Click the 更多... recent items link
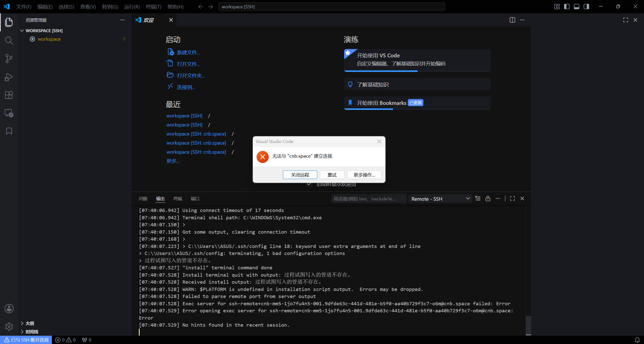The width and height of the screenshot is (644, 344). point(173,161)
